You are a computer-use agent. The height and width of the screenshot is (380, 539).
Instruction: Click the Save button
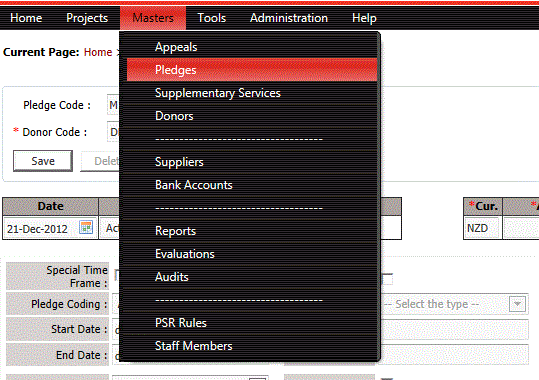(x=43, y=161)
